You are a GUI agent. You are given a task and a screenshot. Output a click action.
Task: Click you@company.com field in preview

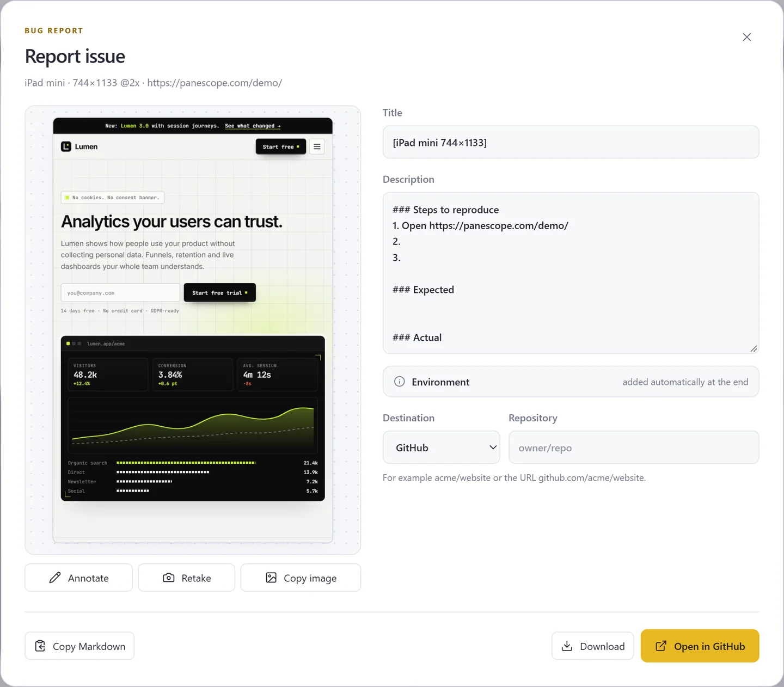click(x=120, y=293)
